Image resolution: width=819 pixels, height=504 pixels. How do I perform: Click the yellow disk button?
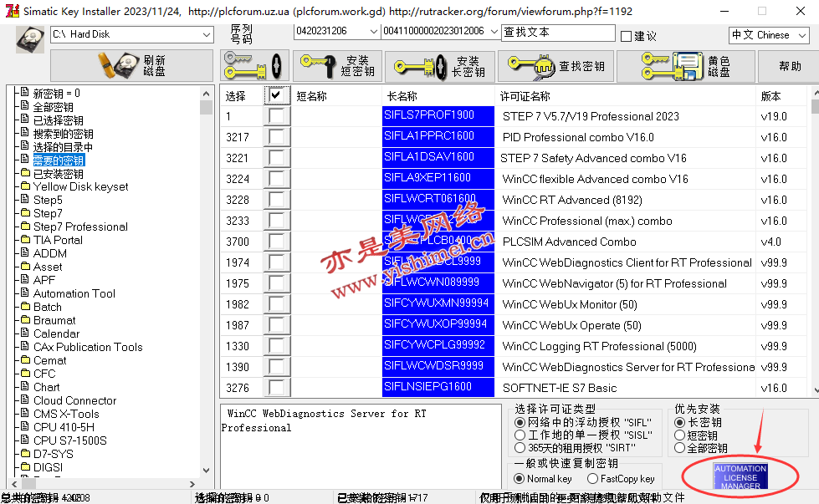coord(686,66)
